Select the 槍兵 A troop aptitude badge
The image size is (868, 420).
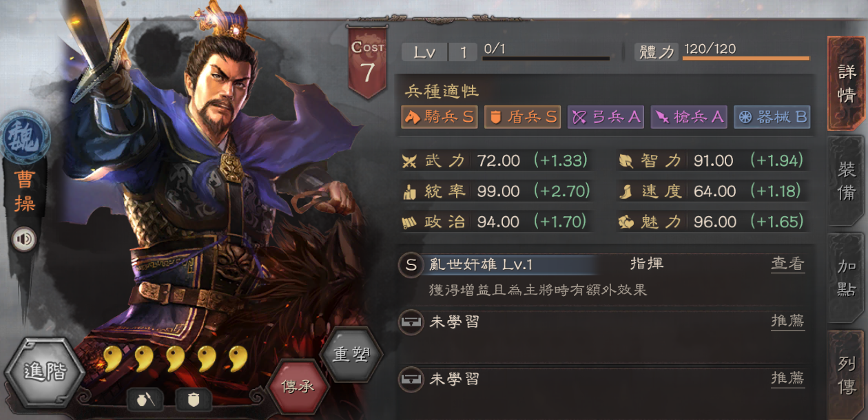pyautogui.click(x=689, y=117)
